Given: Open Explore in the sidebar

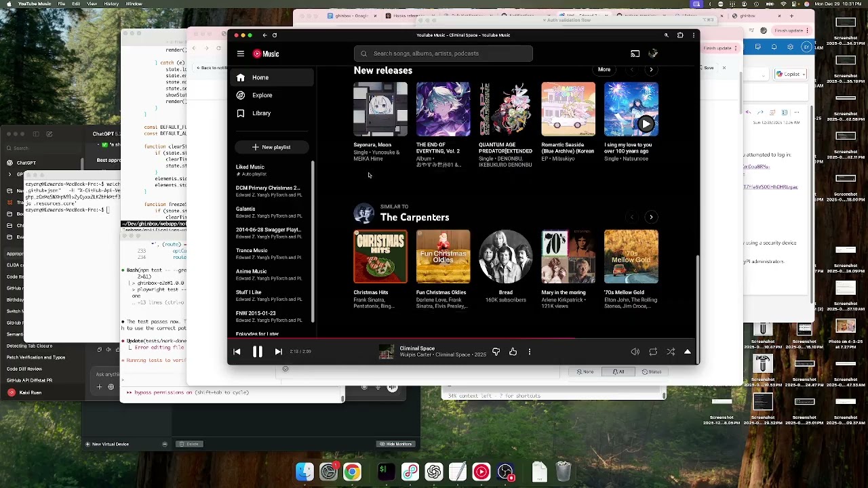Looking at the screenshot, I should 272,95.
